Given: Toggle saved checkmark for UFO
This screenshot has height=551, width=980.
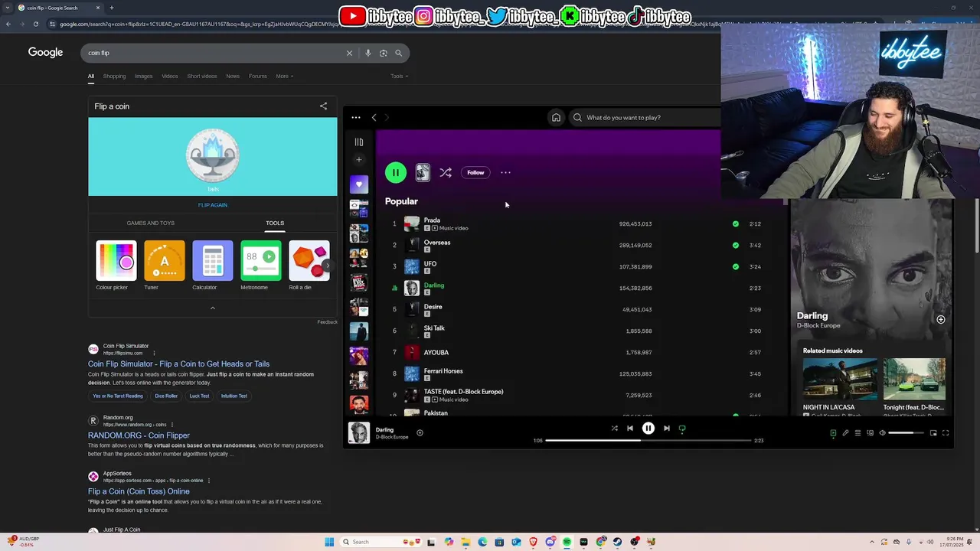Looking at the screenshot, I should (x=736, y=266).
